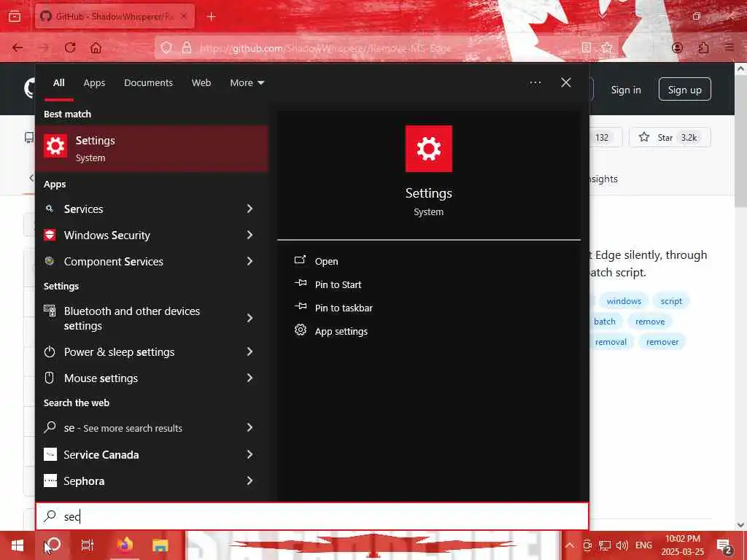Click Pin to taskbar action

point(344,308)
